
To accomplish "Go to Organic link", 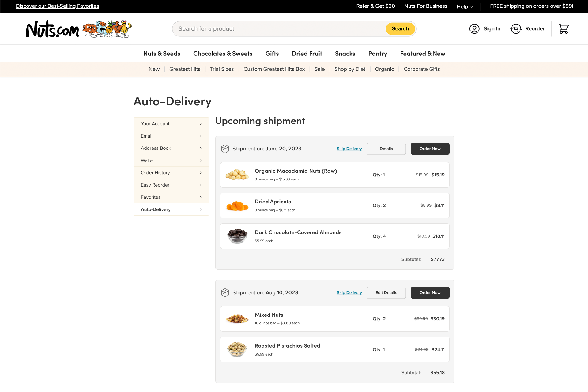I will [x=384, y=69].
